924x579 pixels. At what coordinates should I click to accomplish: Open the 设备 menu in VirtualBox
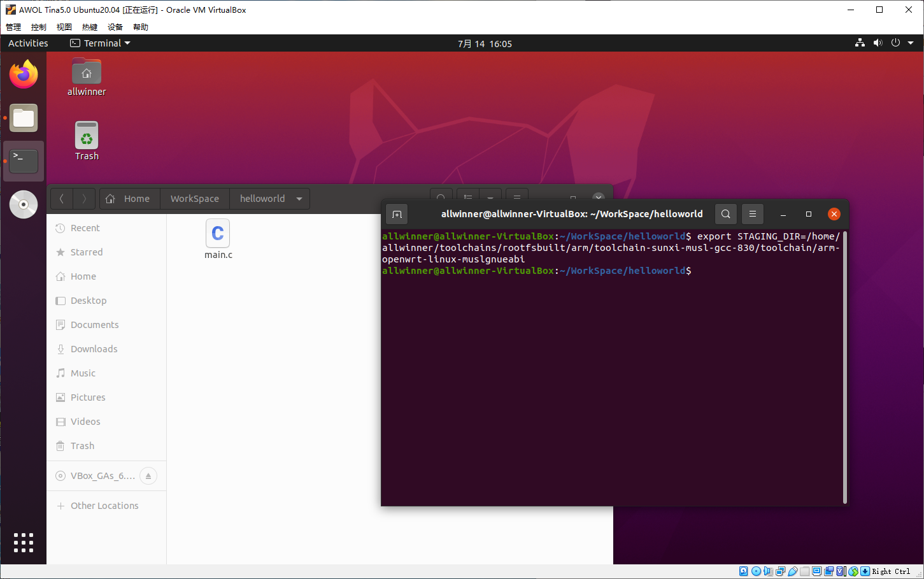pos(115,27)
